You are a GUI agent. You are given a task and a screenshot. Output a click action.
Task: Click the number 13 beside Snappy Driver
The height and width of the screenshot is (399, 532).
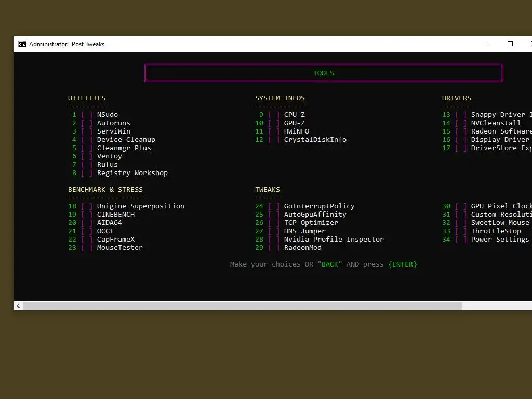pyautogui.click(x=446, y=115)
